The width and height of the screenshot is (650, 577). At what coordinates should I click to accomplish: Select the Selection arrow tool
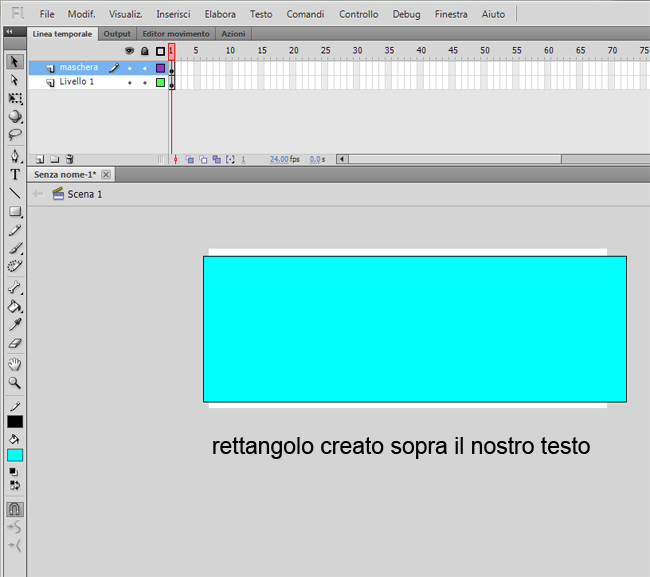pyautogui.click(x=15, y=61)
